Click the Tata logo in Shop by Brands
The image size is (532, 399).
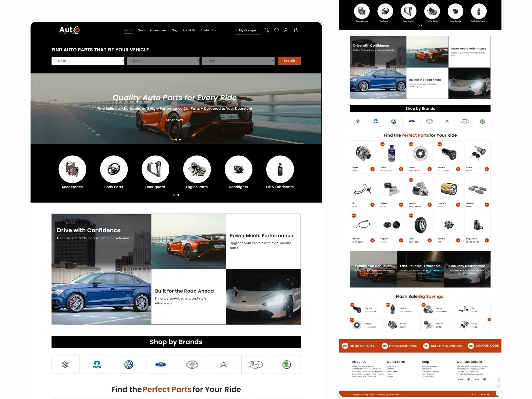(x=97, y=364)
